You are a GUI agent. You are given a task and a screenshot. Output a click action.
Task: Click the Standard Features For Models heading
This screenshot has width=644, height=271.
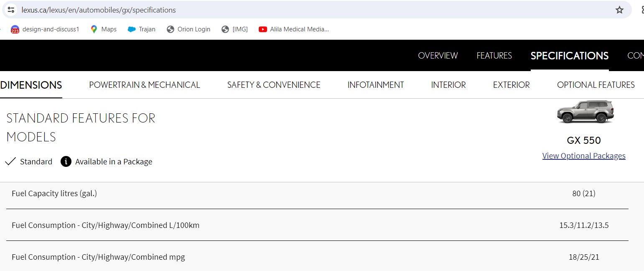click(81, 128)
